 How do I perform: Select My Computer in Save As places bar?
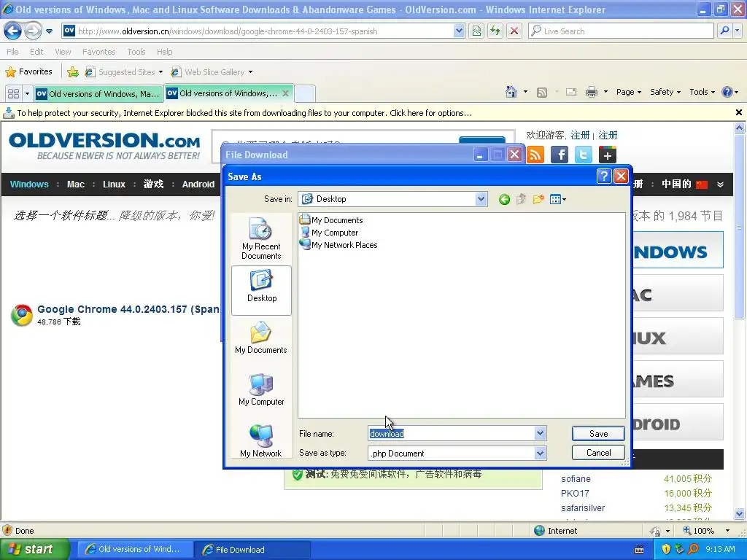[x=261, y=389]
